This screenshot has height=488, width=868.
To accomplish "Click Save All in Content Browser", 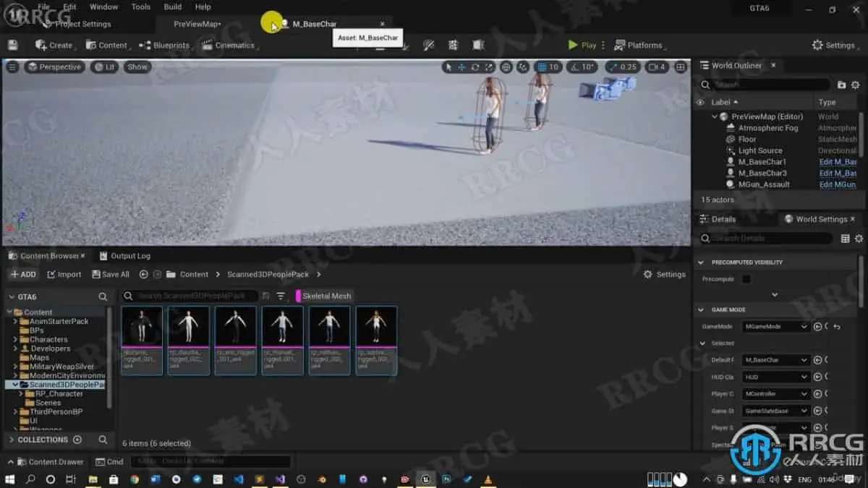I will click(111, 274).
